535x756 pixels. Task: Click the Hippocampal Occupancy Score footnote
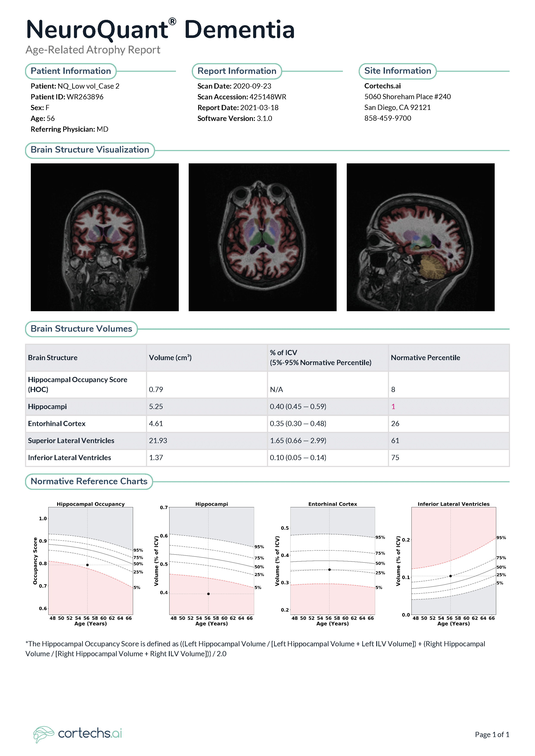pos(255,649)
